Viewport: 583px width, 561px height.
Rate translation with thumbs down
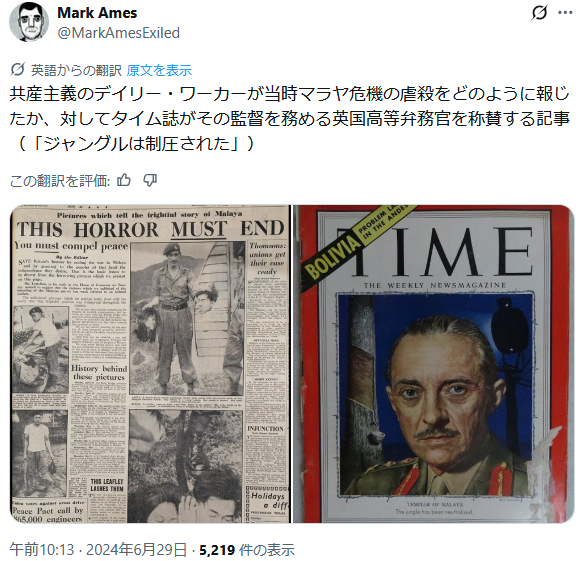150,180
